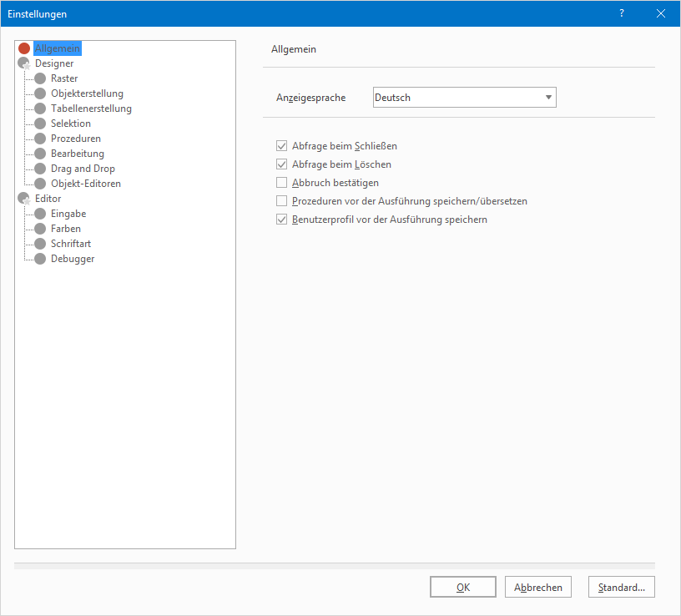Click the Designer node icon

[24, 63]
